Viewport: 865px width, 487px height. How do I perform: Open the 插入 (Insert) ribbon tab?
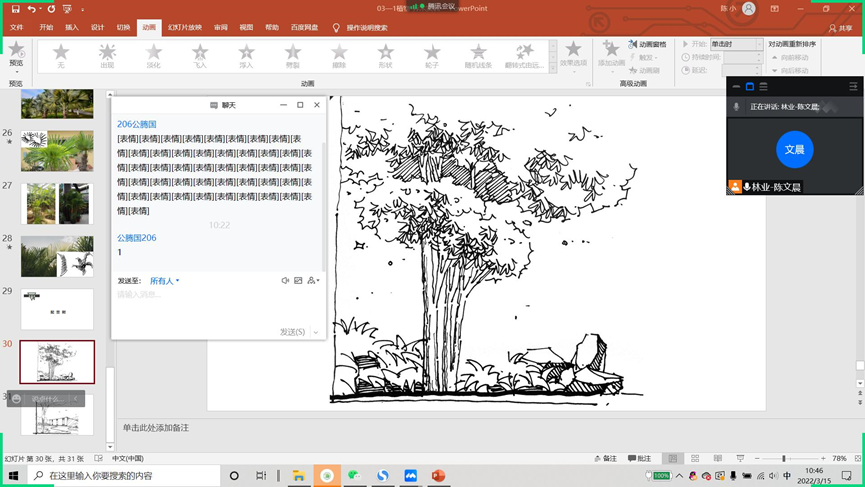(x=72, y=28)
